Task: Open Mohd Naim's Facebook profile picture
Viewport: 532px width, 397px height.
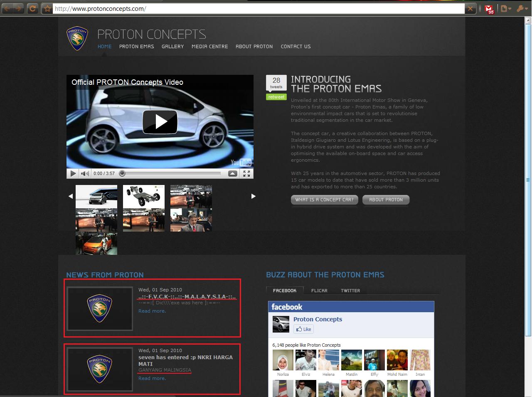Action: (397, 360)
